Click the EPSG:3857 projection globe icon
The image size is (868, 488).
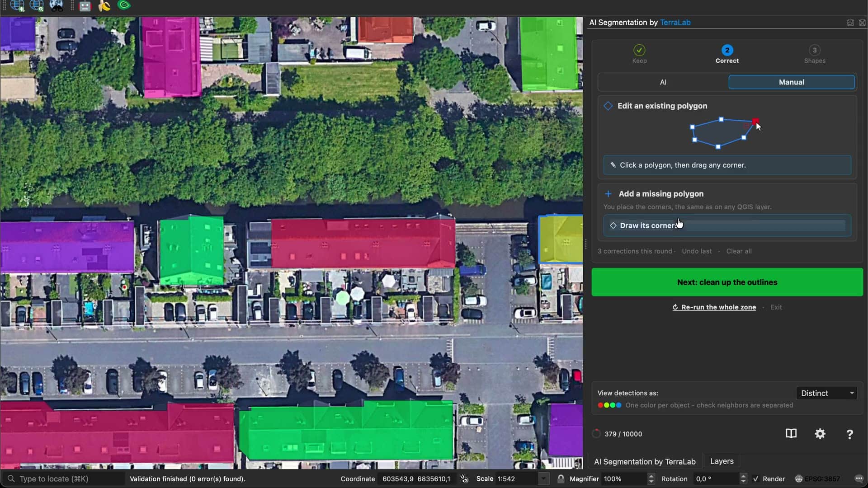tap(799, 479)
